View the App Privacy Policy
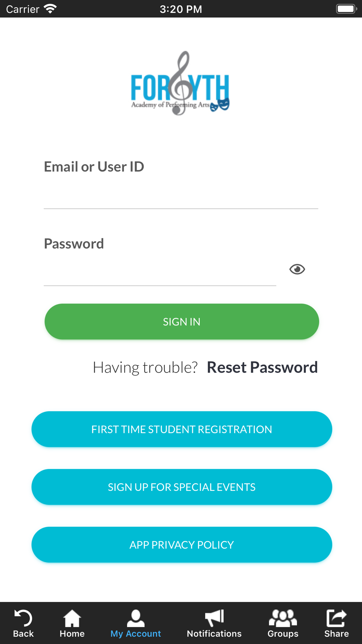This screenshot has width=362, height=644. [x=182, y=545]
